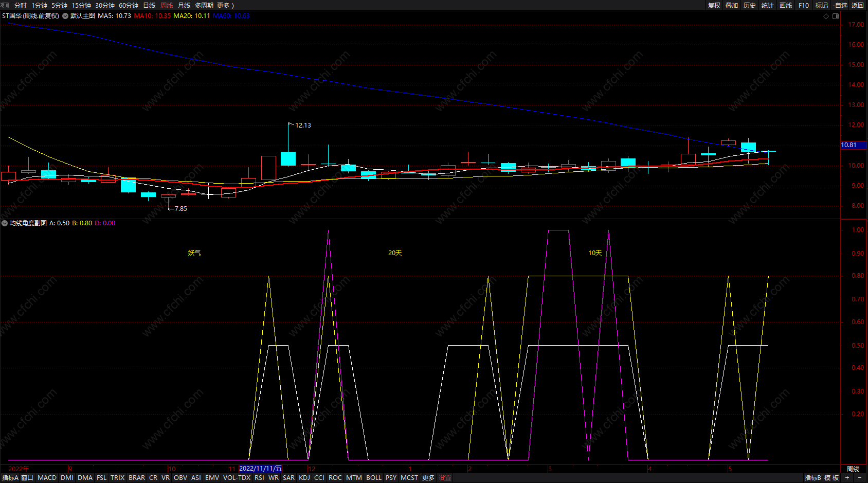Switch sub-chart to RSI indicator
The image size is (868, 483).
tap(260, 478)
